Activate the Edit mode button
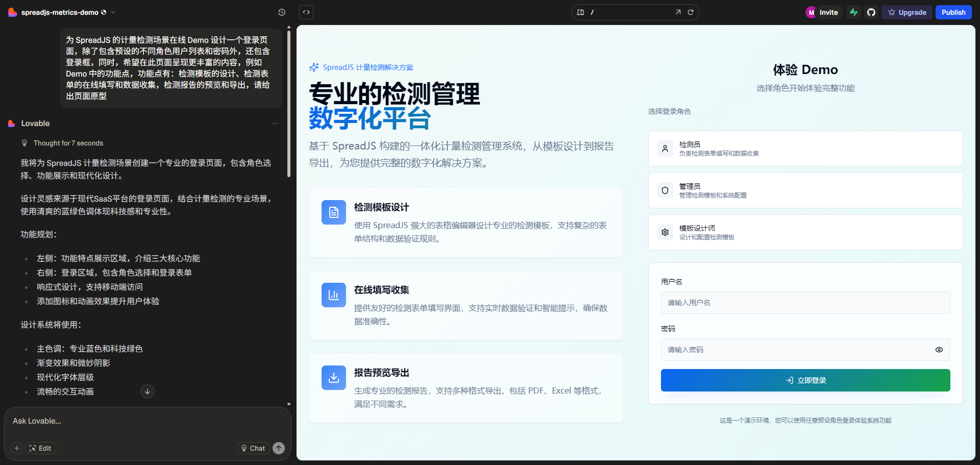980x465 pixels. (41, 448)
